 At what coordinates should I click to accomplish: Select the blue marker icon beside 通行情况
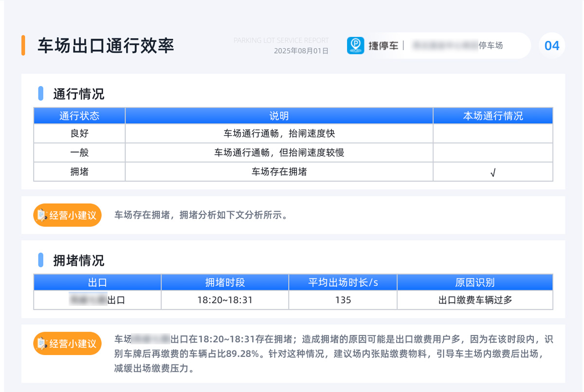coord(40,92)
